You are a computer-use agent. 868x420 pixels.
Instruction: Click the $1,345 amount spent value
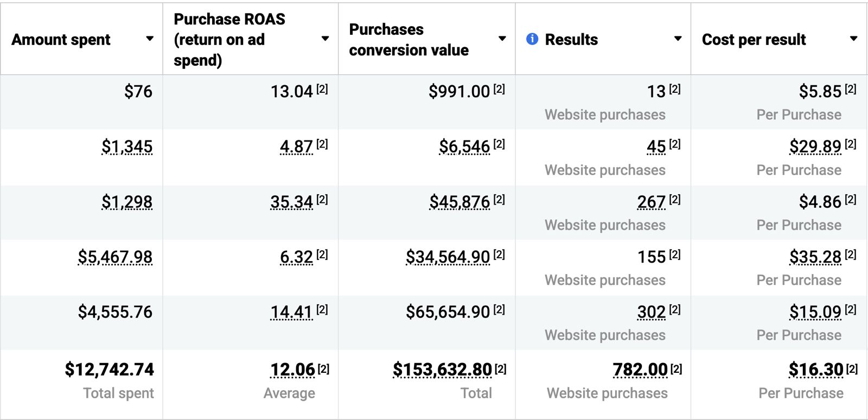pyautogui.click(x=127, y=147)
